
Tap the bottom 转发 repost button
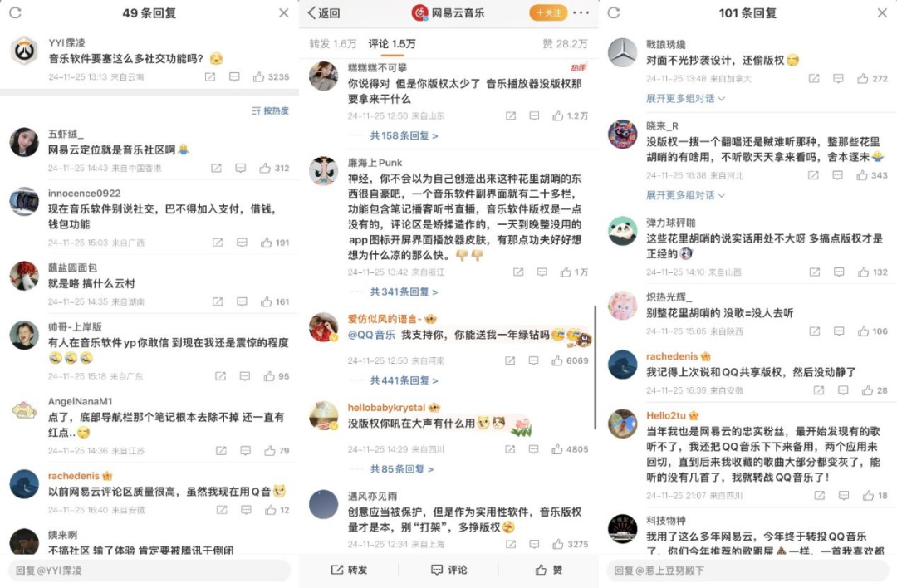tap(349, 570)
